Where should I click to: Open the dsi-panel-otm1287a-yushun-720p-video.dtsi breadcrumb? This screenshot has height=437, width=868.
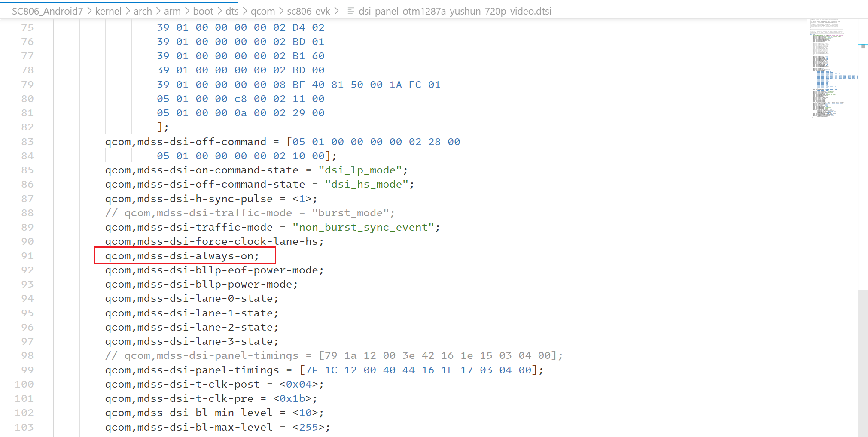click(455, 11)
